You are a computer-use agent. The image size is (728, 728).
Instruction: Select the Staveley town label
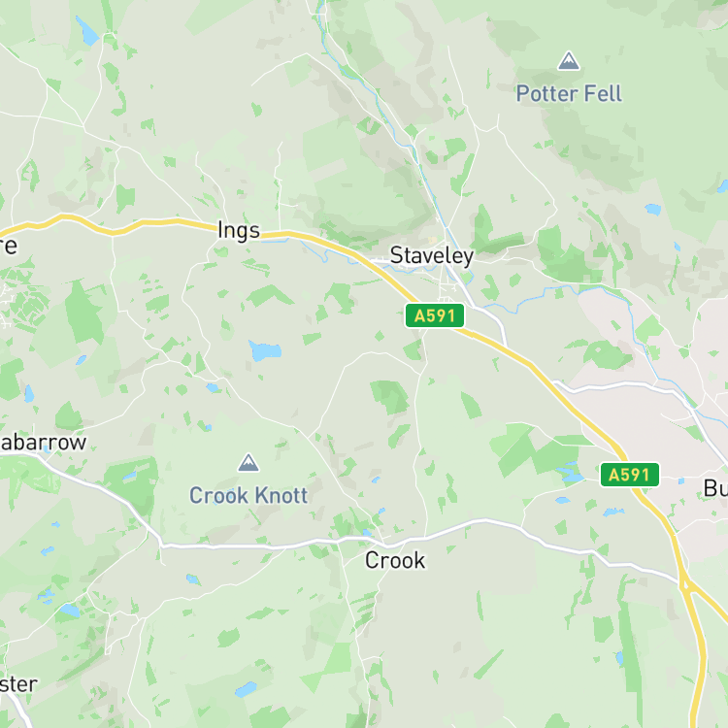(x=432, y=256)
